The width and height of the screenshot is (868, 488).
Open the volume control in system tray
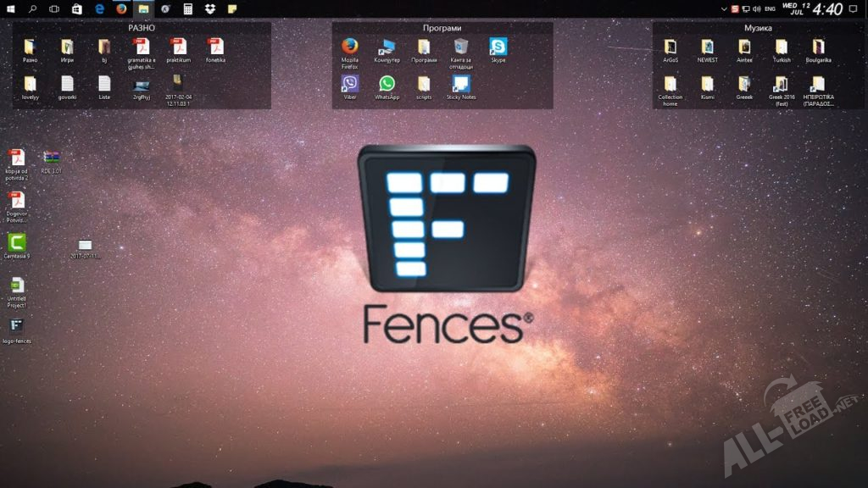coord(756,8)
